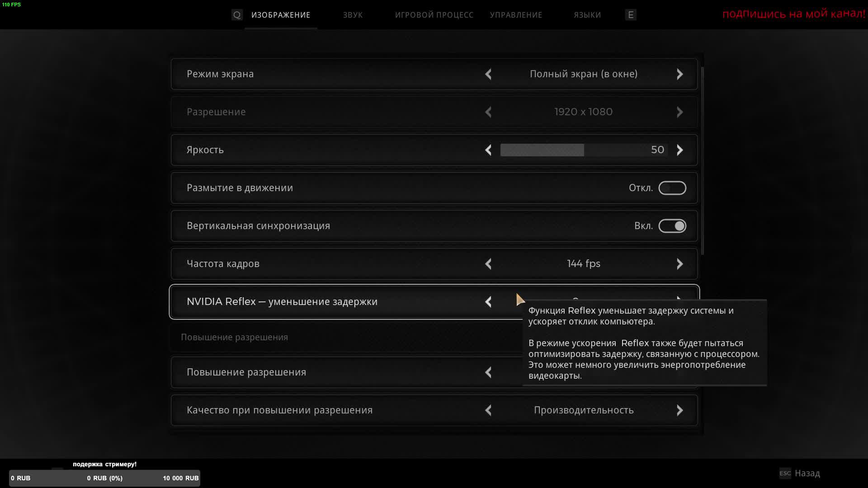Switch to Игровой процесс tab
Screen dimensions: 868x488
[434, 15]
